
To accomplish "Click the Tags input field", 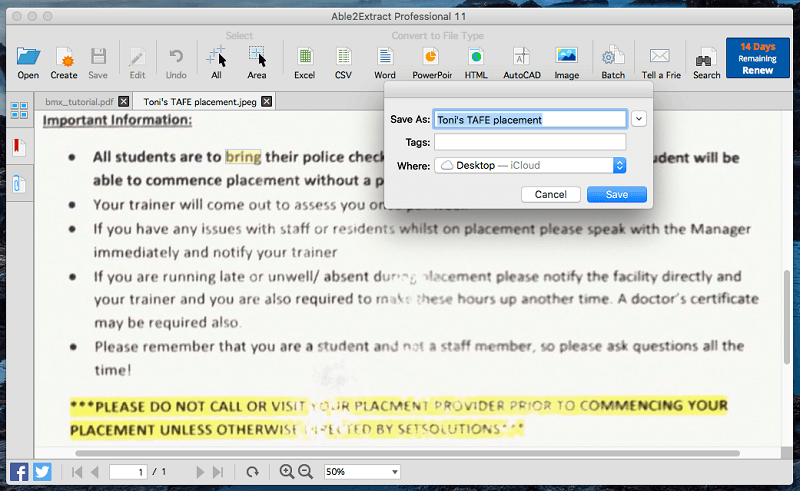I will point(530,142).
